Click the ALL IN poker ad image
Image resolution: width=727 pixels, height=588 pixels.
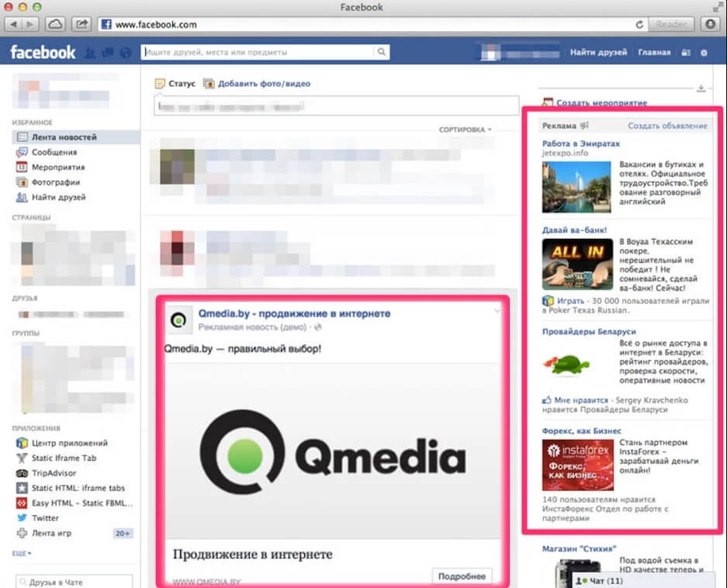pyautogui.click(x=577, y=264)
